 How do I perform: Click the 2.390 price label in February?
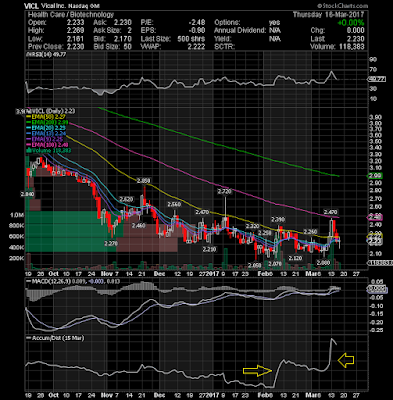[x=277, y=219]
